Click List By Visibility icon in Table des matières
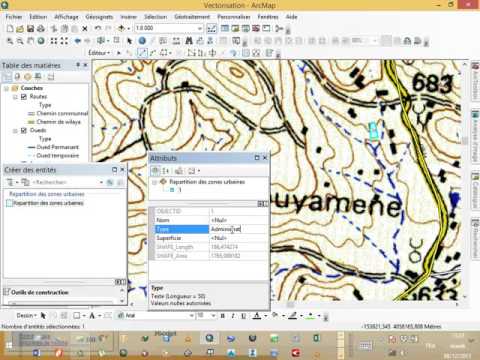Viewport: 480px width, 360px height. click(28, 77)
